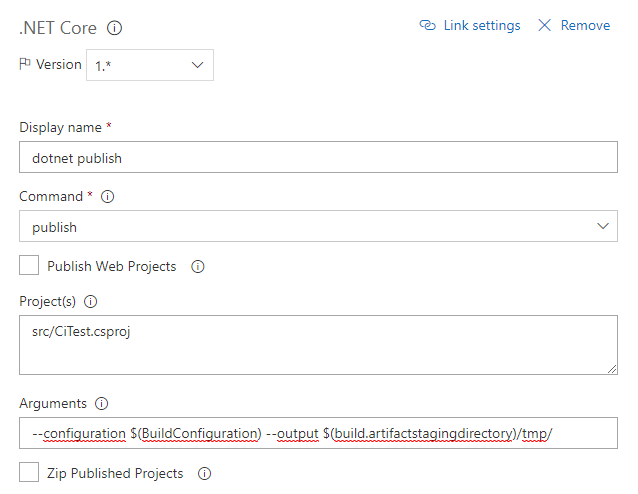Click the info icon beside .NET Core title
The image size is (638, 494).
114,28
